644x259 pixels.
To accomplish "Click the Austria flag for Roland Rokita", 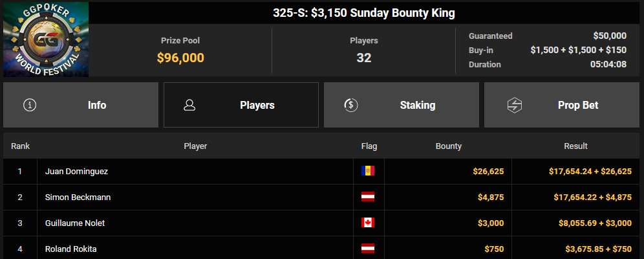I will tap(368, 249).
